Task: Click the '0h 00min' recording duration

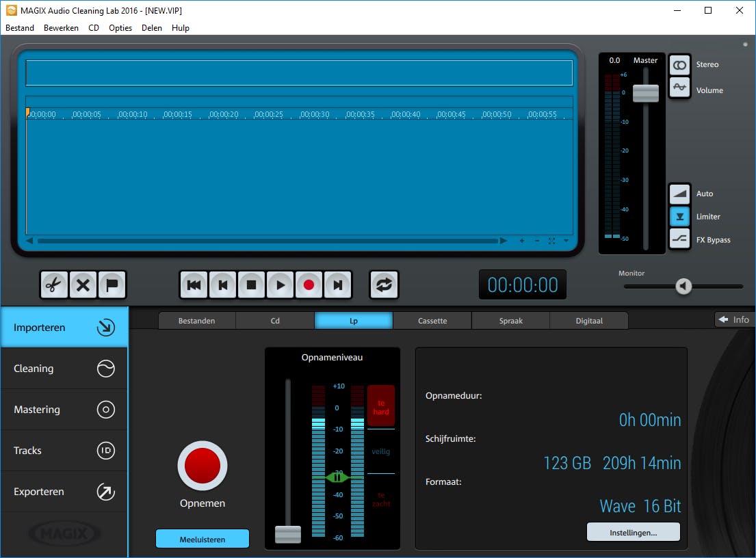Action: click(650, 420)
